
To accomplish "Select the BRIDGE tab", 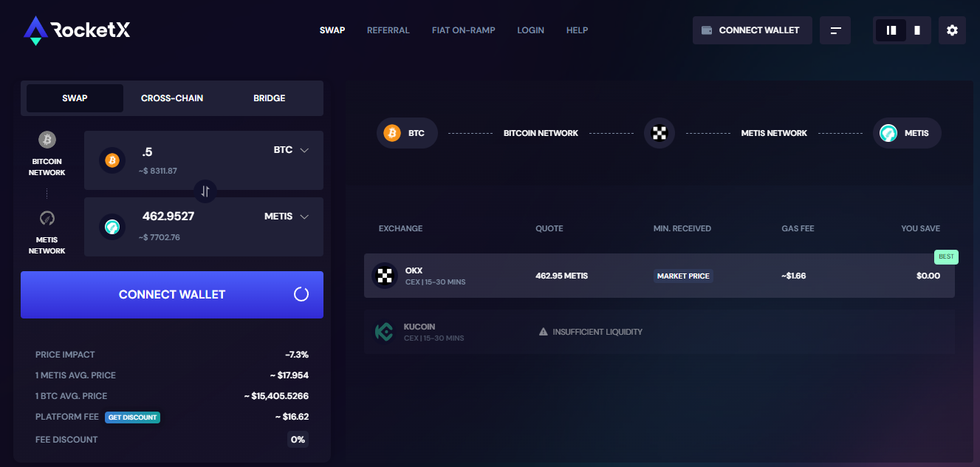I will [x=269, y=98].
